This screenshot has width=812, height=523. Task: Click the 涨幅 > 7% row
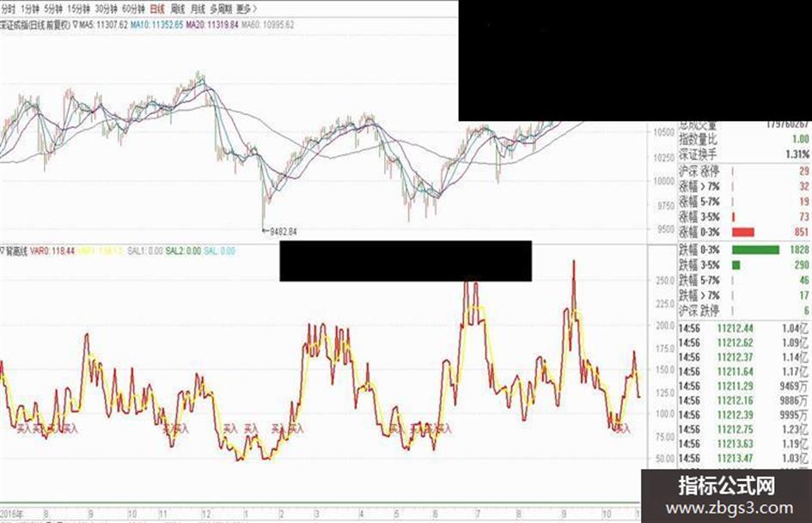point(743,186)
